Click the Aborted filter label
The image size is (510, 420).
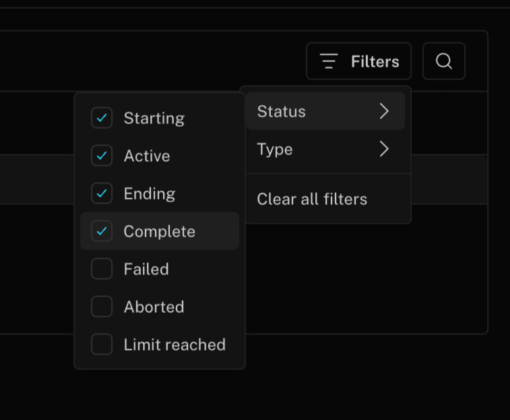[154, 307]
